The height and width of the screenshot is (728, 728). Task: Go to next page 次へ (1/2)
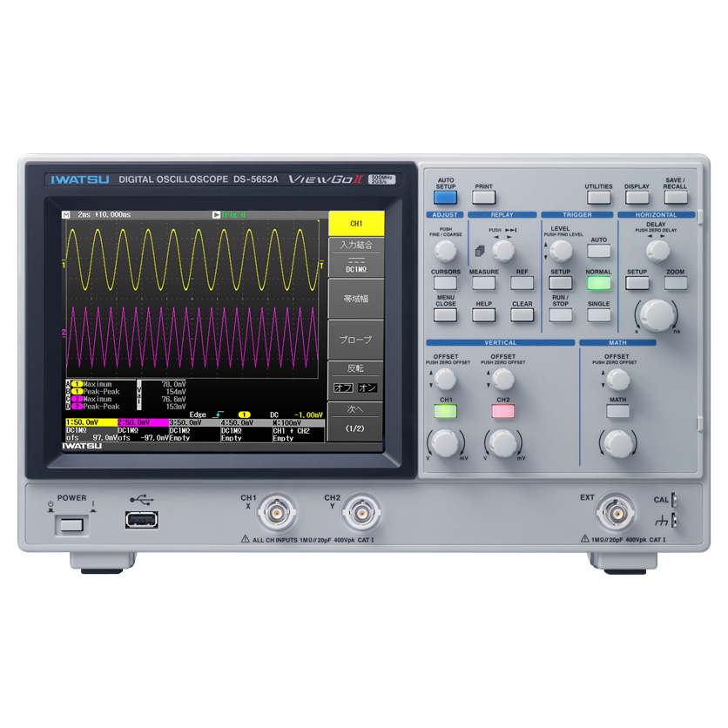tap(355, 421)
